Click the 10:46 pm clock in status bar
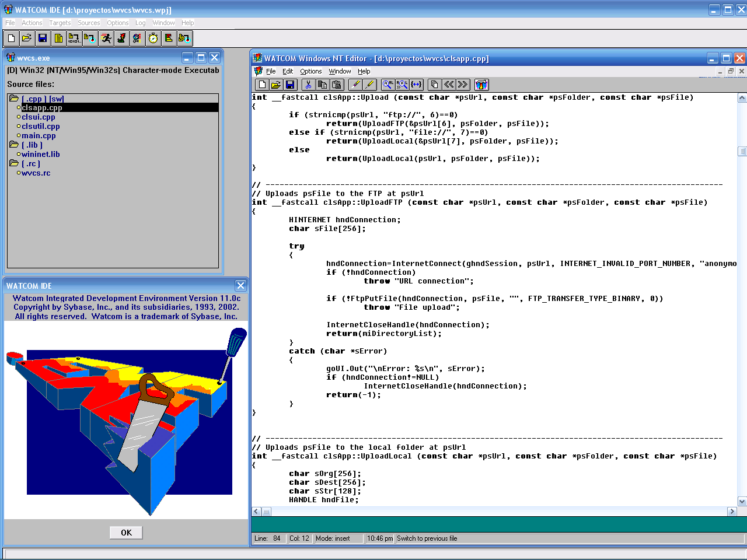Viewport: 747px width, 560px height. 380,538
